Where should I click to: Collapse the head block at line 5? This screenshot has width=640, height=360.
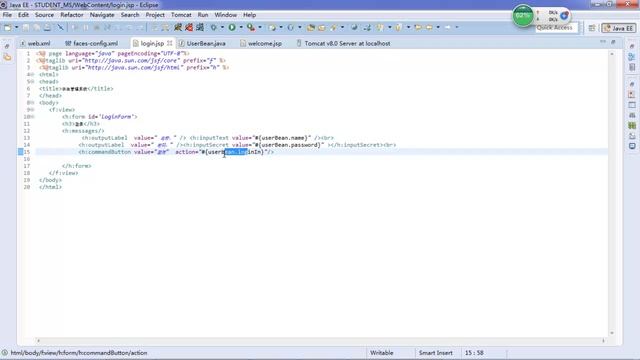[x=32, y=82]
